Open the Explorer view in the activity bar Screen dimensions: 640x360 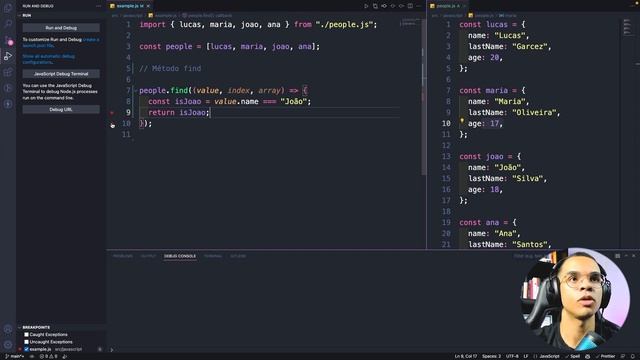pyautogui.click(x=8, y=8)
